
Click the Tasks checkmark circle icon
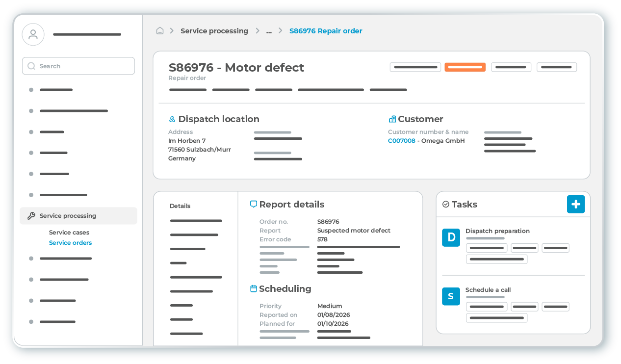(x=446, y=204)
